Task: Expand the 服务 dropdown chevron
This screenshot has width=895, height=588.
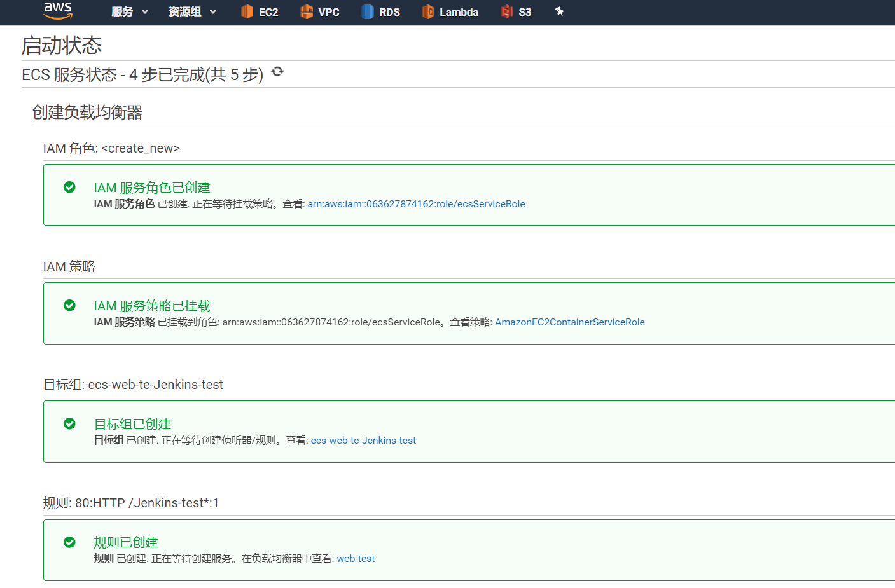Action: pos(146,11)
